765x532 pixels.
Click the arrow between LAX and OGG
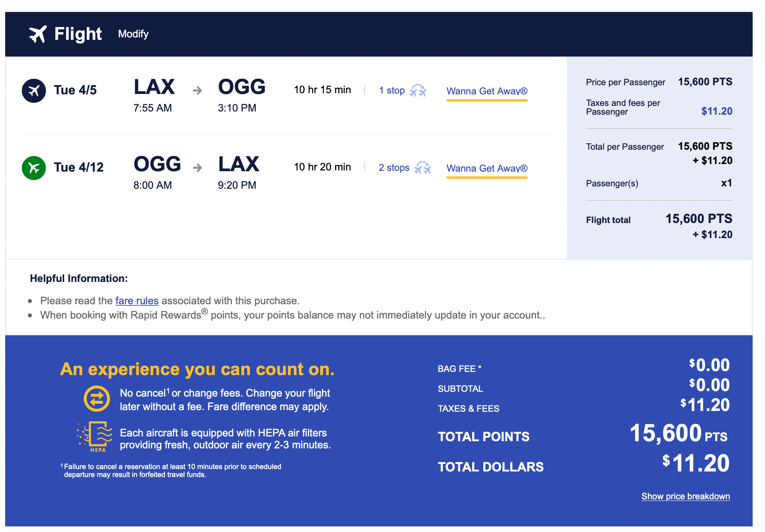click(197, 91)
